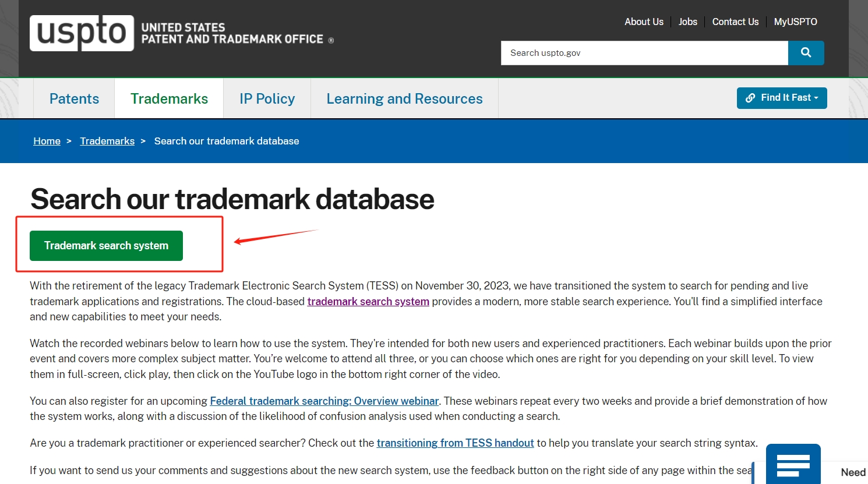The height and width of the screenshot is (484, 868).
Task: Click inside the Search uspto.gov field
Action: [x=641, y=52]
